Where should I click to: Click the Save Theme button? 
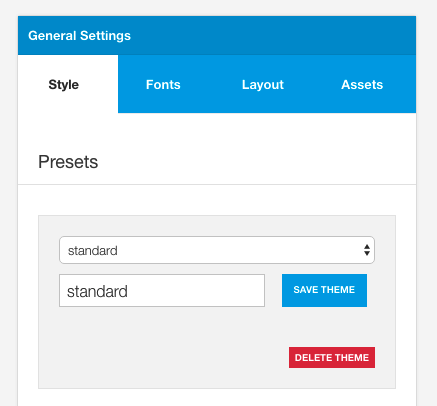pos(324,290)
